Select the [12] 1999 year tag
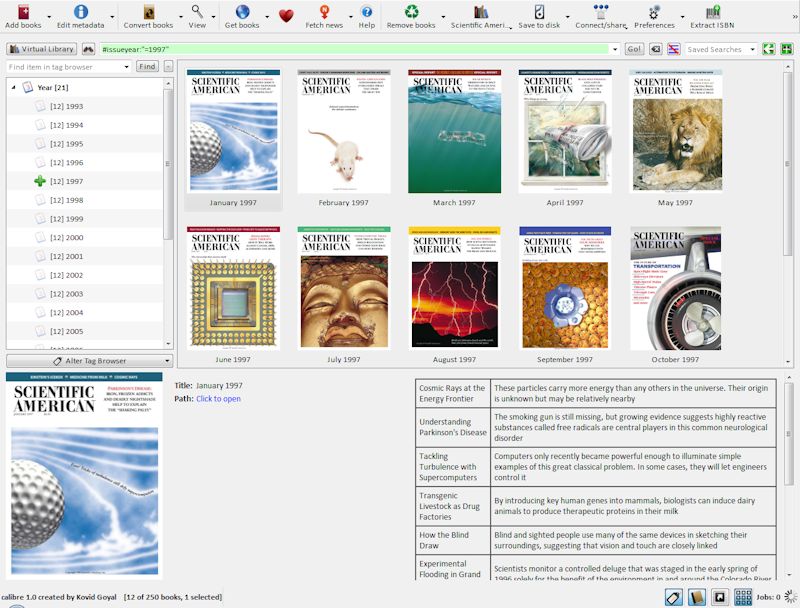 [66, 219]
